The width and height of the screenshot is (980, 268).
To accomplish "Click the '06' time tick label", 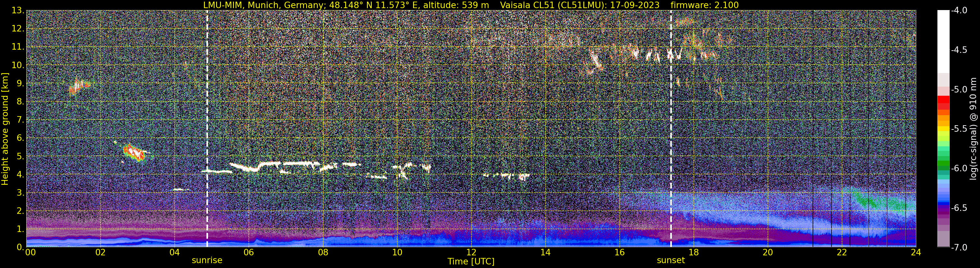I will pos(248,253).
